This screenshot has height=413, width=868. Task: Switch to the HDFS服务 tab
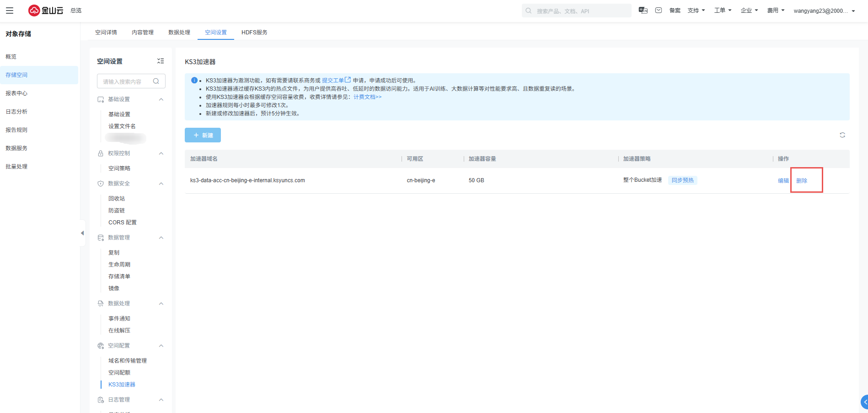[254, 33]
